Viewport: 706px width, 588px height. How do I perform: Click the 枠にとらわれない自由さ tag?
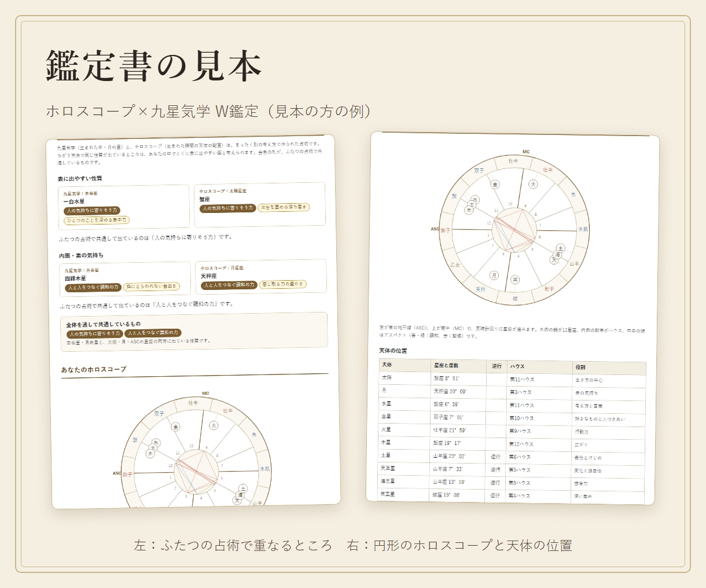pyautogui.click(x=152, y=286)
